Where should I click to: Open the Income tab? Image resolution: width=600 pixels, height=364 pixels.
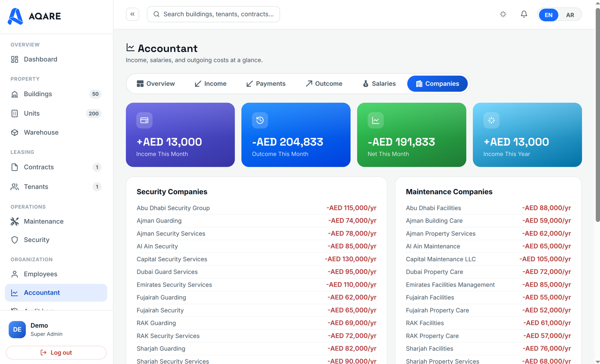210,84
